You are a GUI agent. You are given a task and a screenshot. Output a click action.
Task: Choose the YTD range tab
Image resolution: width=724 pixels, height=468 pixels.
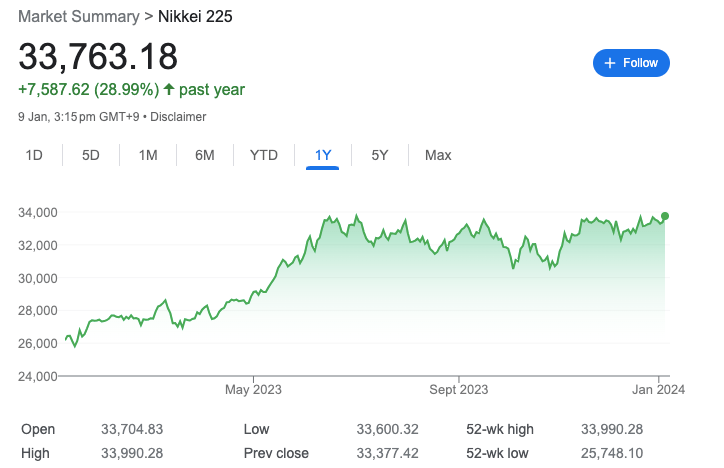point(264,155)
